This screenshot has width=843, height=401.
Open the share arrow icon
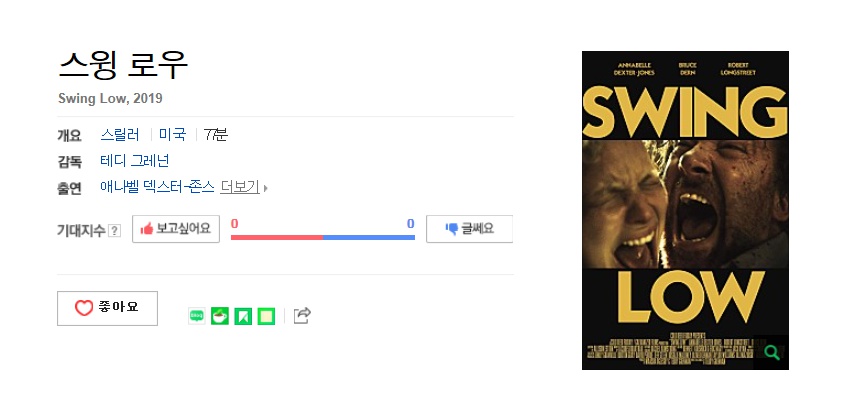point(302,316)
